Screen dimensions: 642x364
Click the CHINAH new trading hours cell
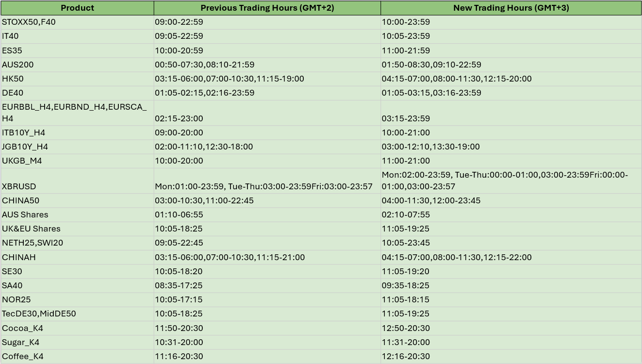coord(511,257)
